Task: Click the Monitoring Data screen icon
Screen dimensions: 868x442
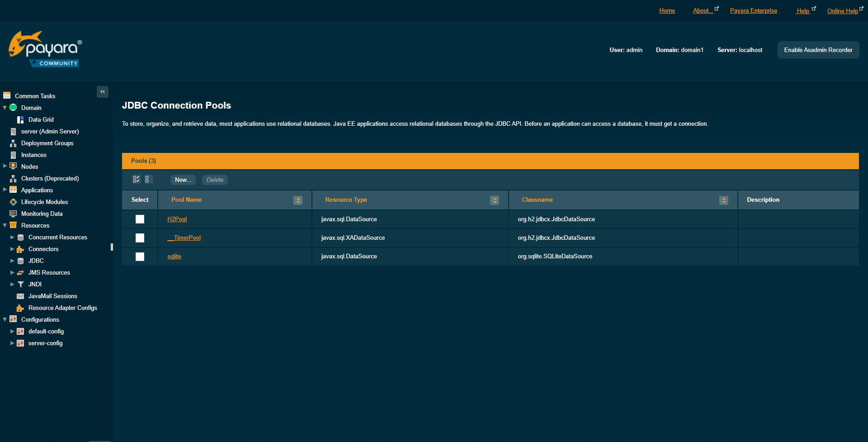Action: pyautogui.click(x=13, y=214)
